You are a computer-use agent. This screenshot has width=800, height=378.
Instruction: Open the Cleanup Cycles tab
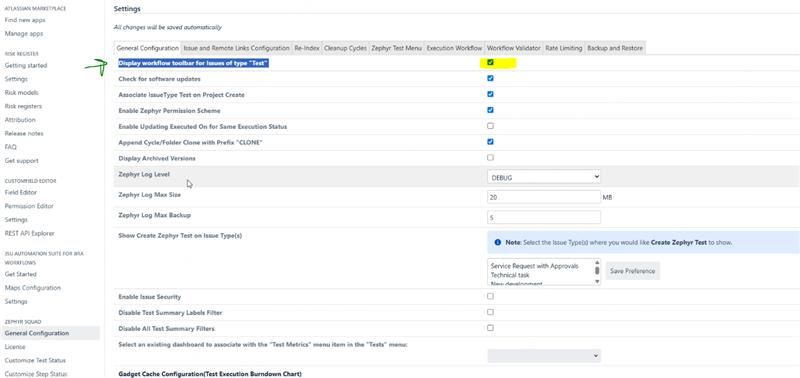pos(345,48)
